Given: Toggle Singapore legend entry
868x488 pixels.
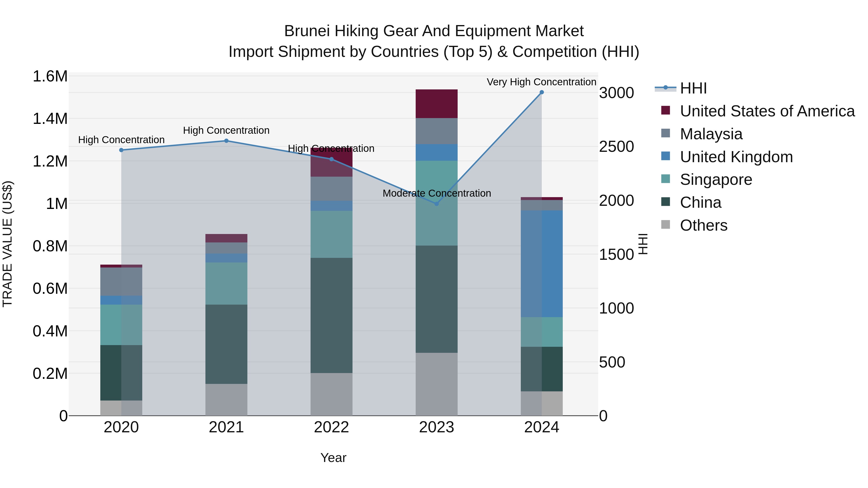Looking at the screenshot, I should [706, 179].
